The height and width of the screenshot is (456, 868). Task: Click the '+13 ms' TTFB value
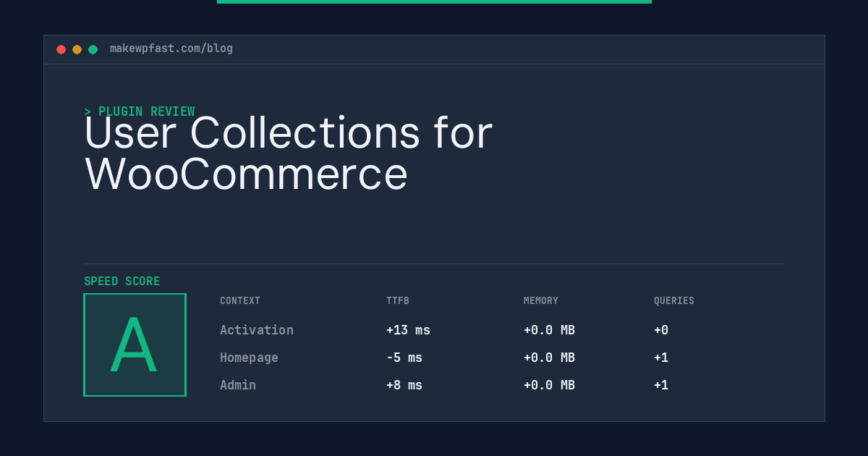point(408,330)
